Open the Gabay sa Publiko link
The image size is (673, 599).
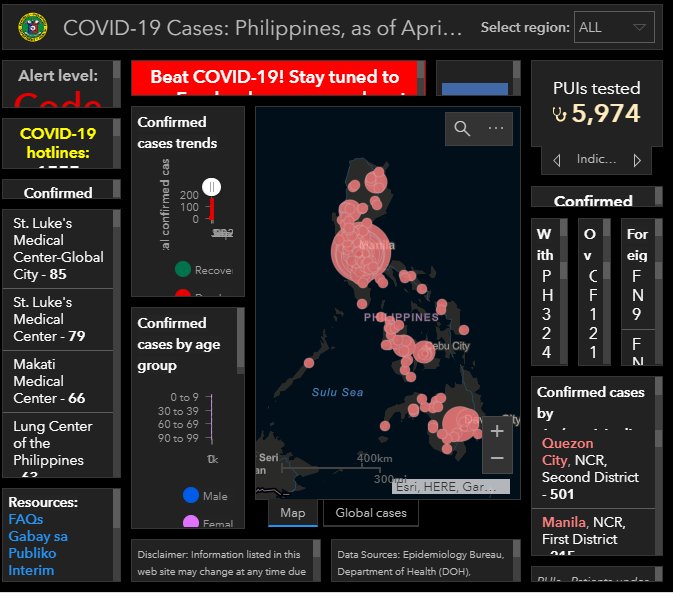tap(38, 545)
